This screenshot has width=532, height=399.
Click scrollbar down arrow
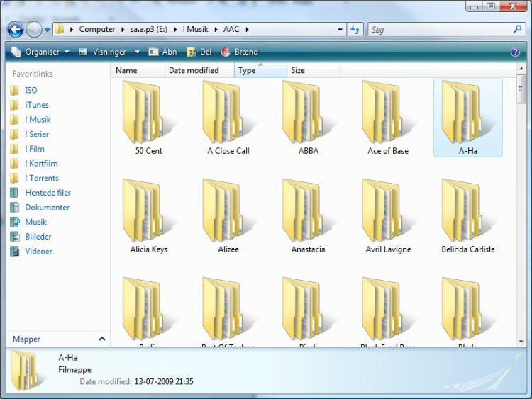[521, 342]
